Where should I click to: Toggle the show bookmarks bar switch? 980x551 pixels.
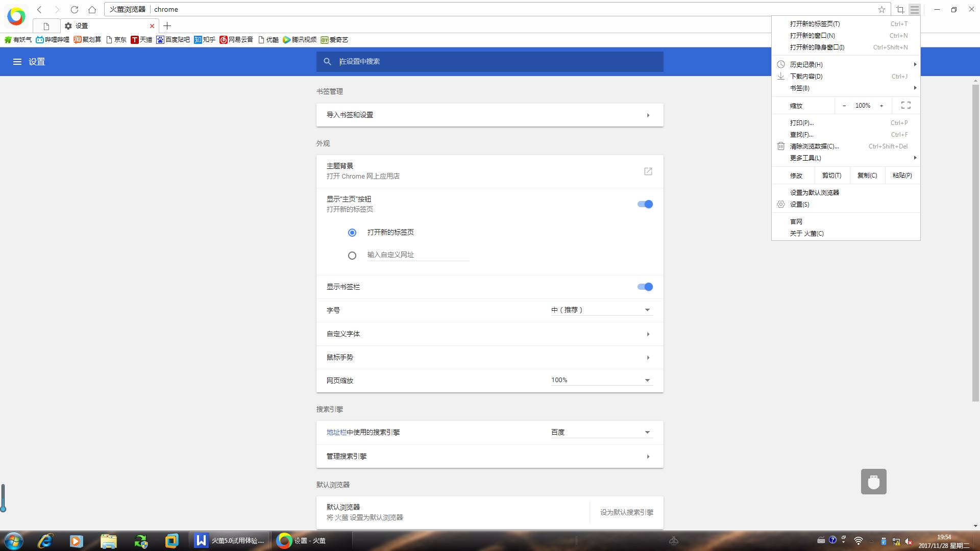point(645,287)
